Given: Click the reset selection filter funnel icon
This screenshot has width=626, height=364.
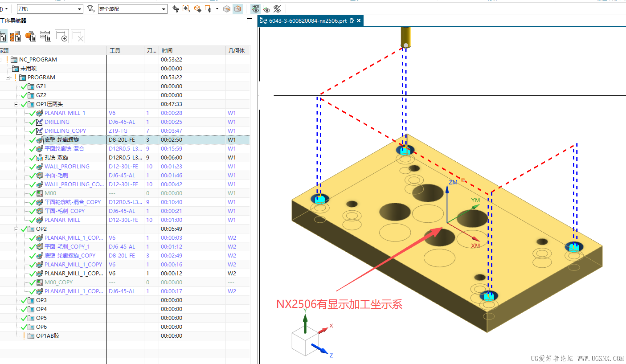Looking at the screenshot, I should point(90,8).
